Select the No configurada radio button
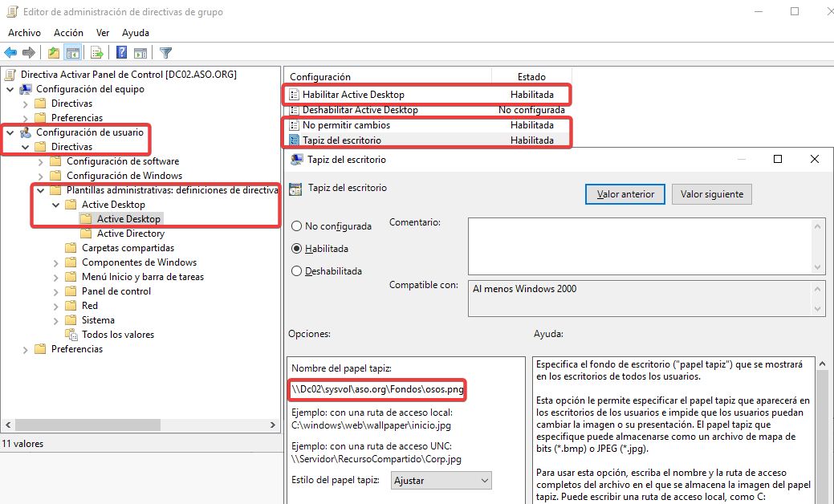 (x=297, y=226)
